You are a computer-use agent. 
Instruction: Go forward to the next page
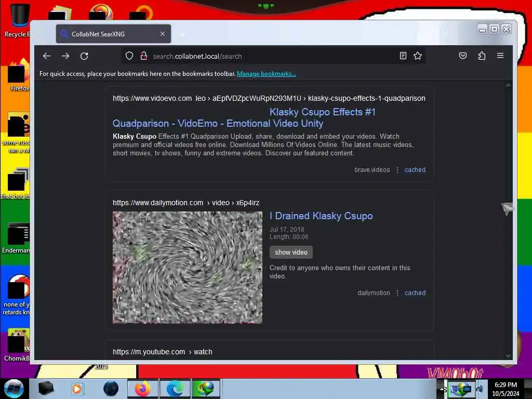(x=65, y=56)
